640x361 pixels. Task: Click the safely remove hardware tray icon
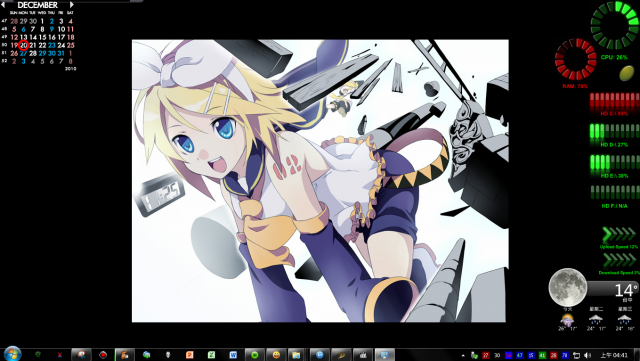pyautogui.click(x=474, y=355)
